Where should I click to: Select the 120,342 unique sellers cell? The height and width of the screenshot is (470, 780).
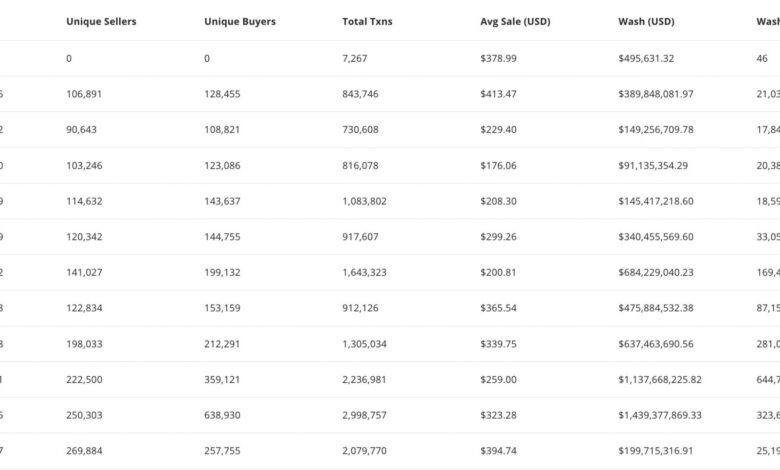84,237
